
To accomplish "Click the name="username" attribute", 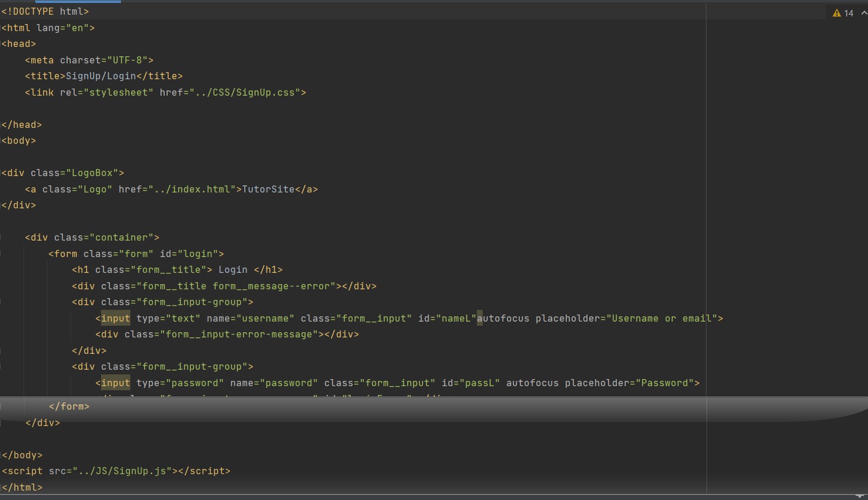I will point(251,318).
